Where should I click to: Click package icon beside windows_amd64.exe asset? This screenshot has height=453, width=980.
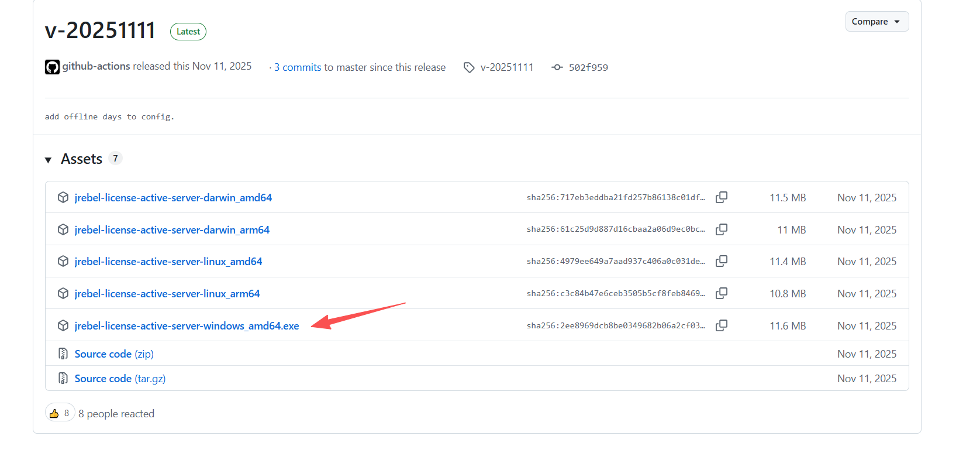63,325
